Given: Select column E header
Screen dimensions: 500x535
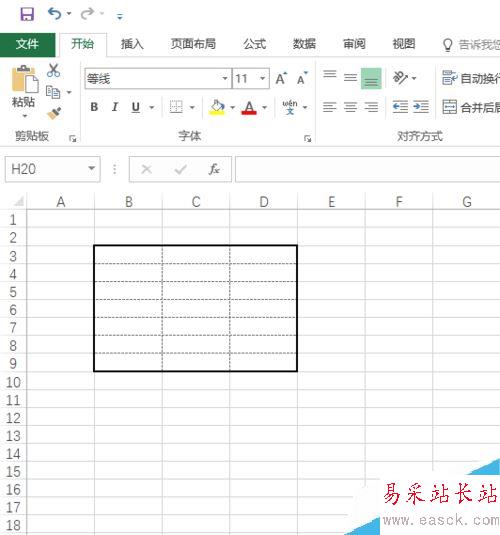Looking at the screenshot, I should (331, 202).
